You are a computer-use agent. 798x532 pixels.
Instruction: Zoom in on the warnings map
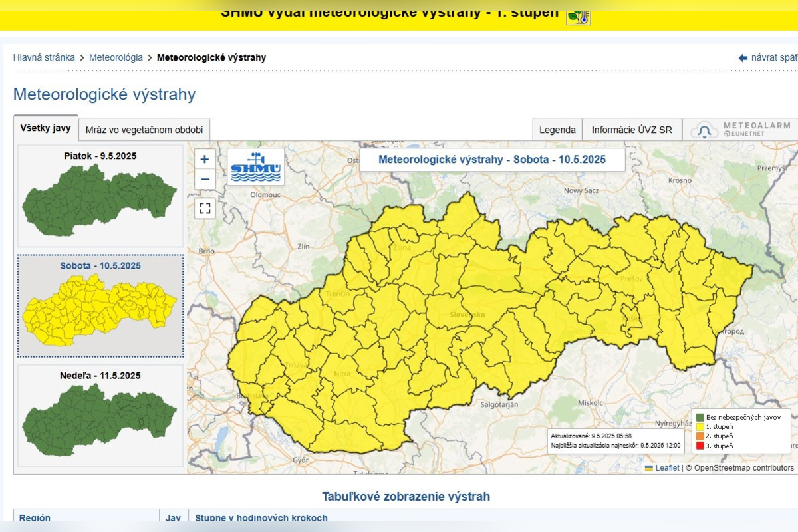(205, 159)
